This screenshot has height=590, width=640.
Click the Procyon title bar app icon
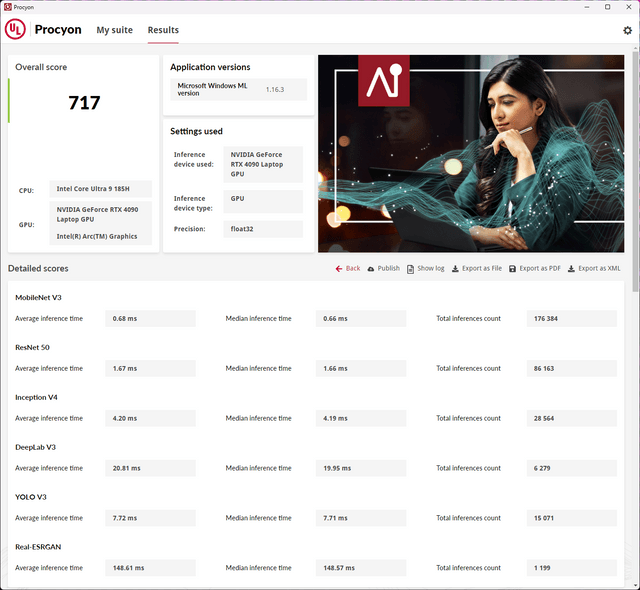[x=7, y=7]
